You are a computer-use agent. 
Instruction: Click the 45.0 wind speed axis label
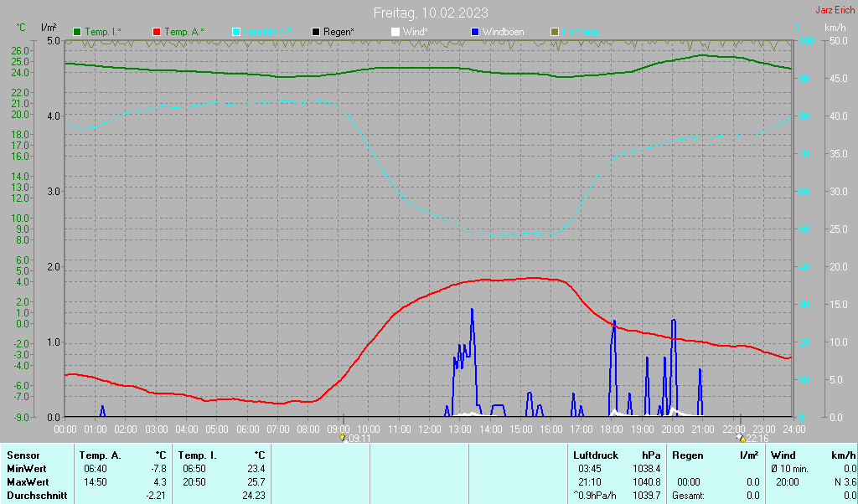[838, 79]
